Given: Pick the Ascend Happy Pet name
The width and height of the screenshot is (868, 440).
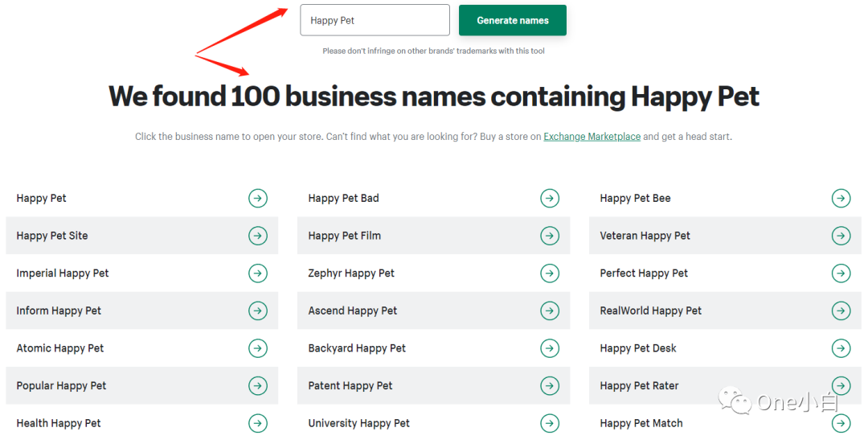Looking at the screenshot, I should [352, 310].
